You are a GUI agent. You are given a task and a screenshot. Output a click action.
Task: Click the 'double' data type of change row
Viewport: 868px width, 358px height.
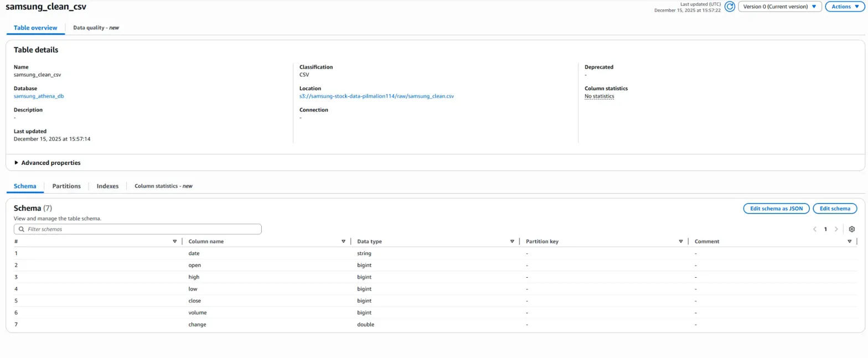click(x=366, y=324)
